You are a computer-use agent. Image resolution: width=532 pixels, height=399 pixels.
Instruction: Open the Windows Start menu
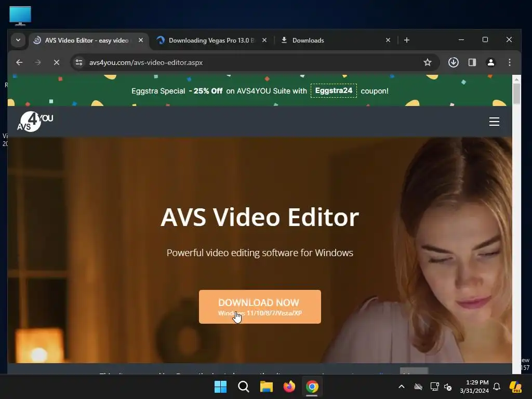click(220, 387)
